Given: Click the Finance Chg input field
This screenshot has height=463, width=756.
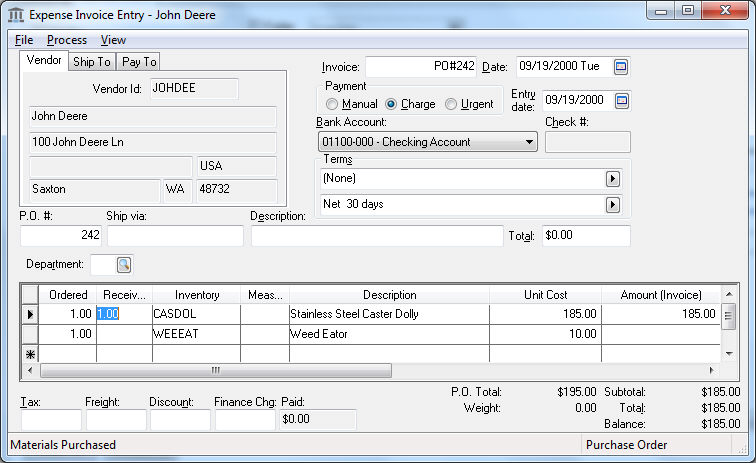Looking at the screenshot, I should point(245,420).
